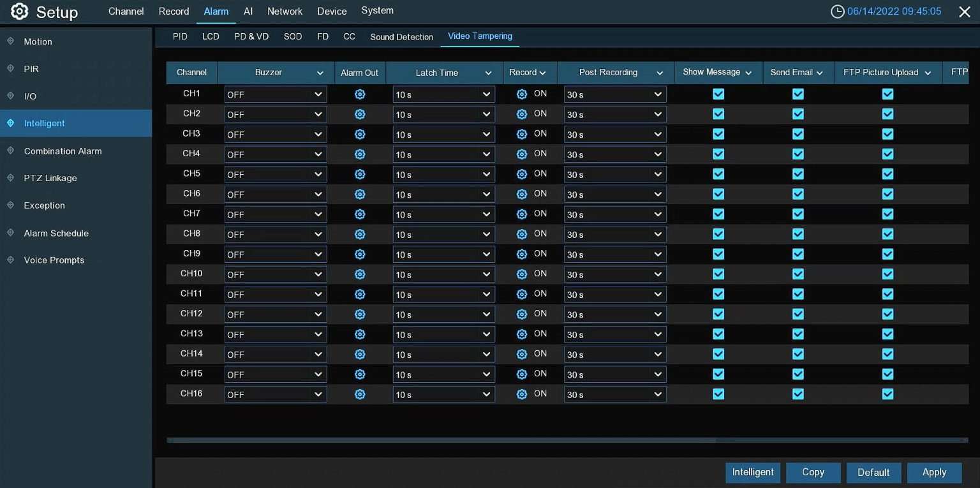Expand the Buzzer dropdown for CH4

tap(275, 154)
